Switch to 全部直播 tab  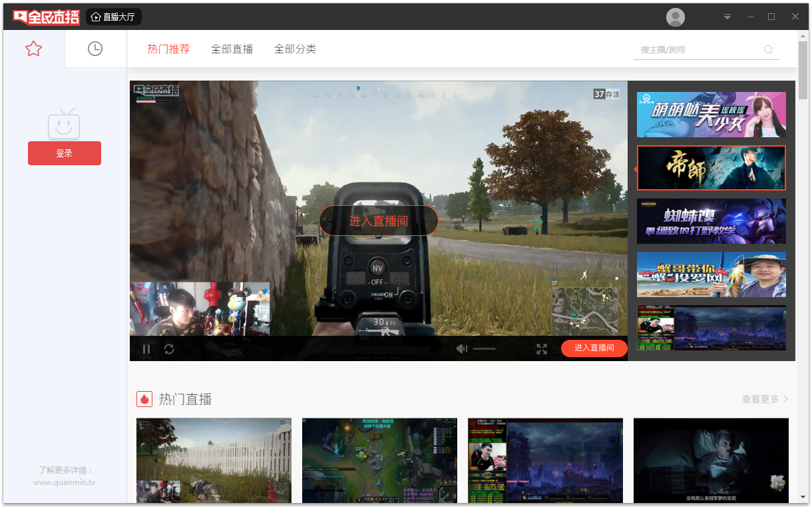[x=232, y=49]
